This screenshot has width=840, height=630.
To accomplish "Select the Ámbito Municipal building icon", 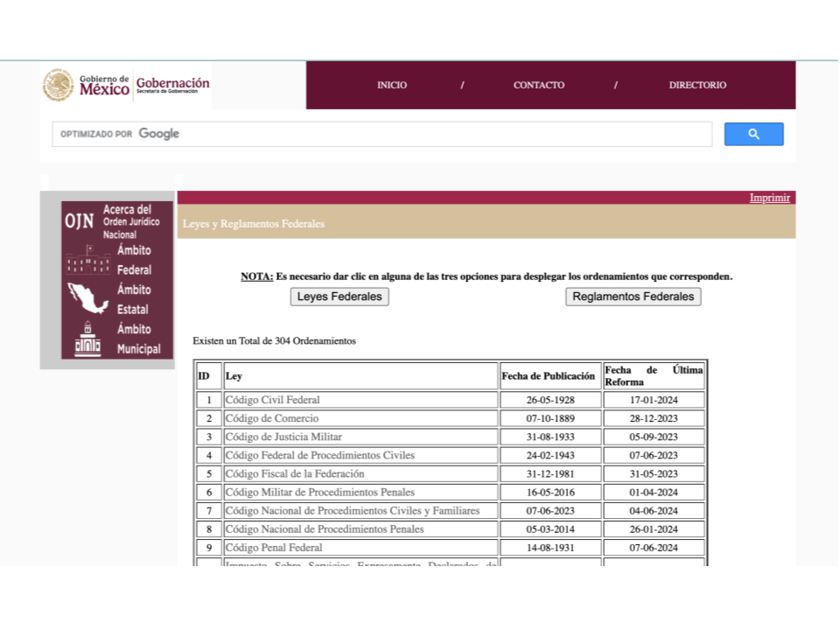I will (x=87, y=339).
